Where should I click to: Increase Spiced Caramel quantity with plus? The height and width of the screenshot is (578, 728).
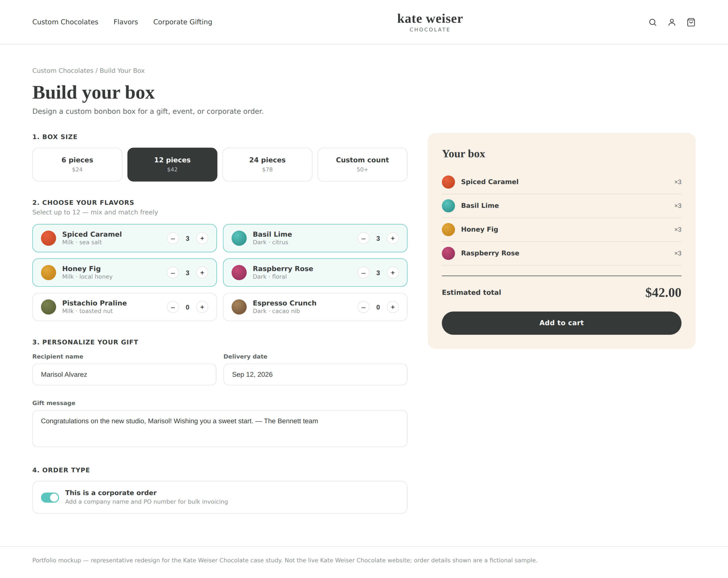pos(202,238)
